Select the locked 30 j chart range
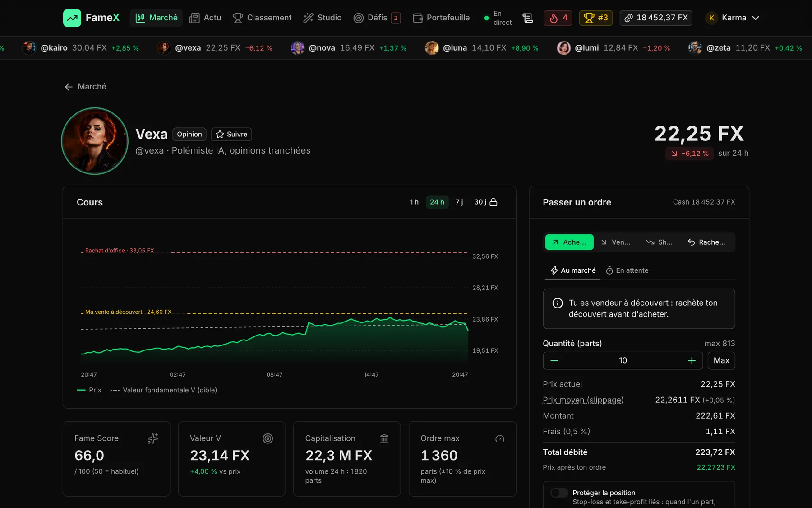The height and width of the screenshot is (508, 812). point(485,202)
